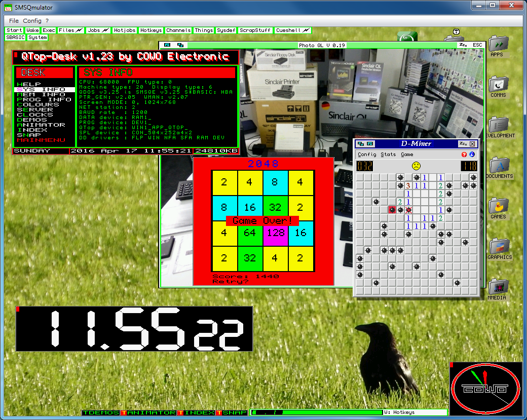Click the DEMOS button in the bottom bar
Screen dimensions: 527x420
101,412
